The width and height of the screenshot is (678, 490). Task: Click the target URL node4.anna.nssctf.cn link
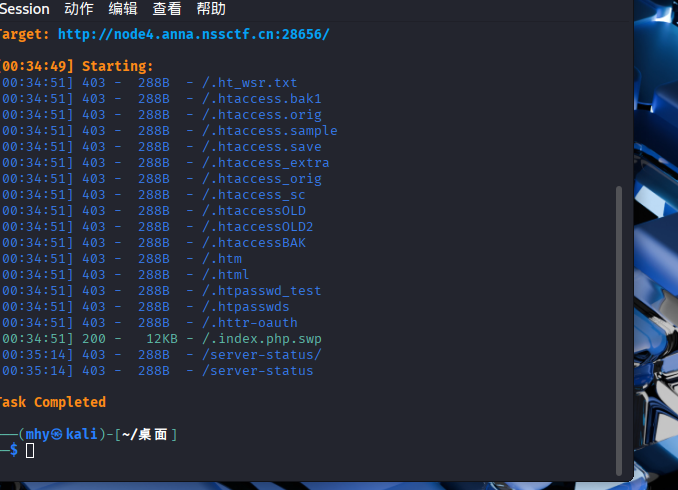(x=193, y=35)
